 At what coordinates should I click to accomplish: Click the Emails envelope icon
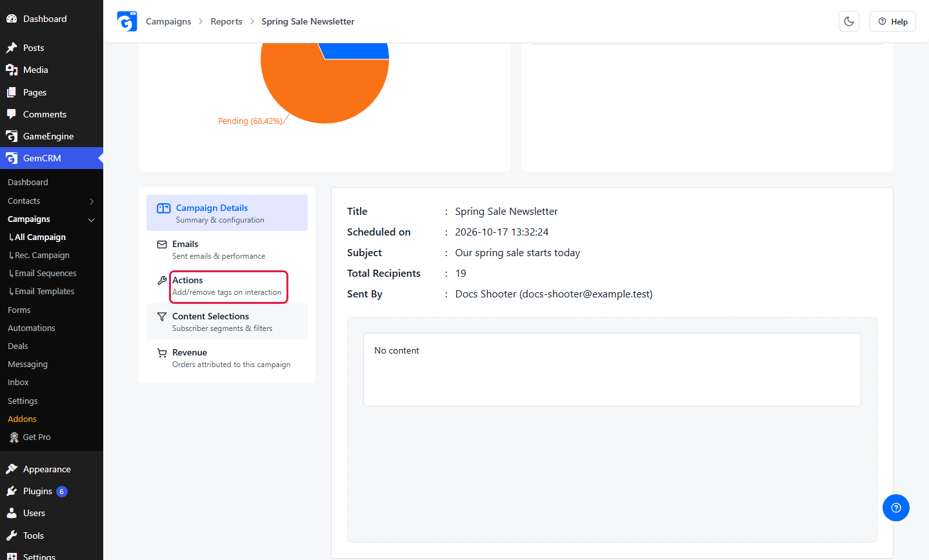pos(162,245)
